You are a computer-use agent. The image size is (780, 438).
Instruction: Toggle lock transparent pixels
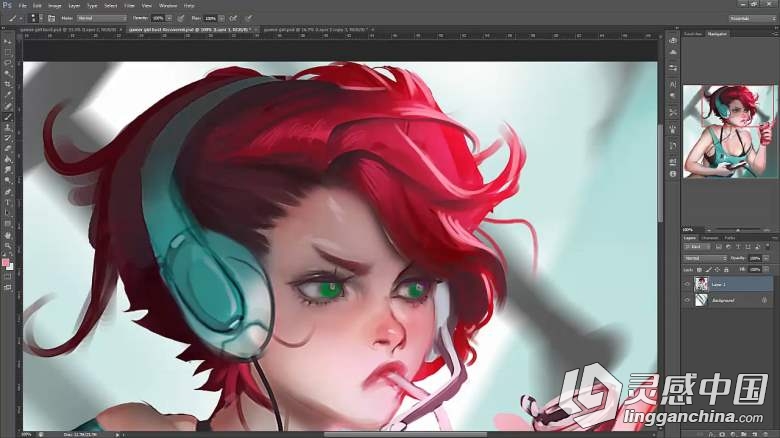(x=699, y=270)
